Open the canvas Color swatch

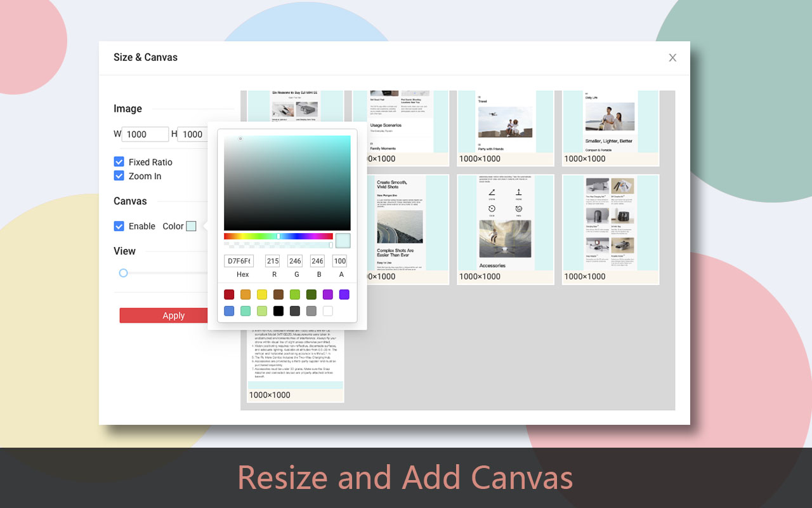[x=191, y=226]
